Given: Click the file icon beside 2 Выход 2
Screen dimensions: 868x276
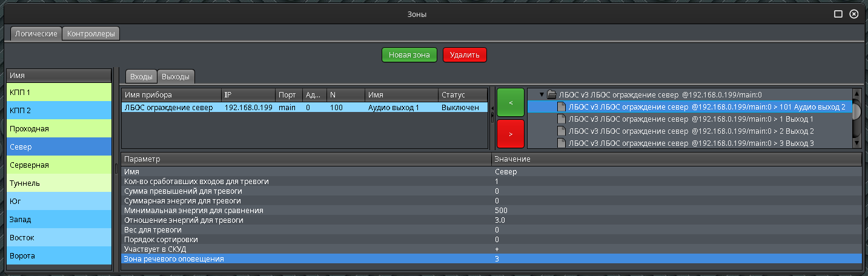Looking at the screenshot, I should pyautogui.click(x=562, y=131).
